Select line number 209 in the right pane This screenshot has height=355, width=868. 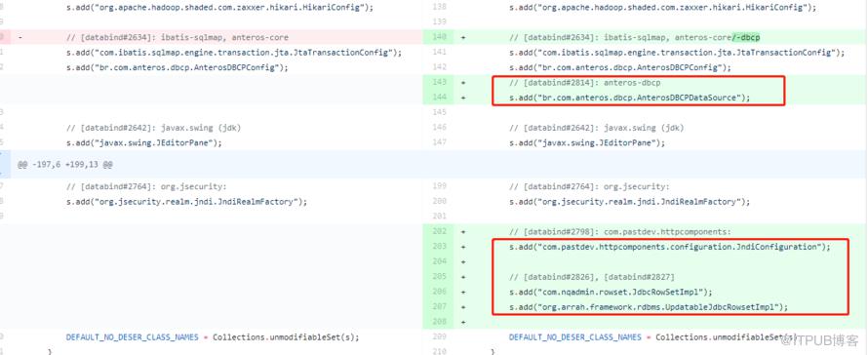pos(441,336)
